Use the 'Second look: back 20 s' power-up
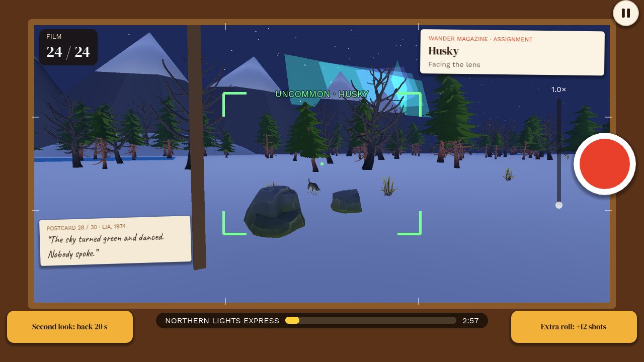Viewport: 644px width, 362px height. 70,327
